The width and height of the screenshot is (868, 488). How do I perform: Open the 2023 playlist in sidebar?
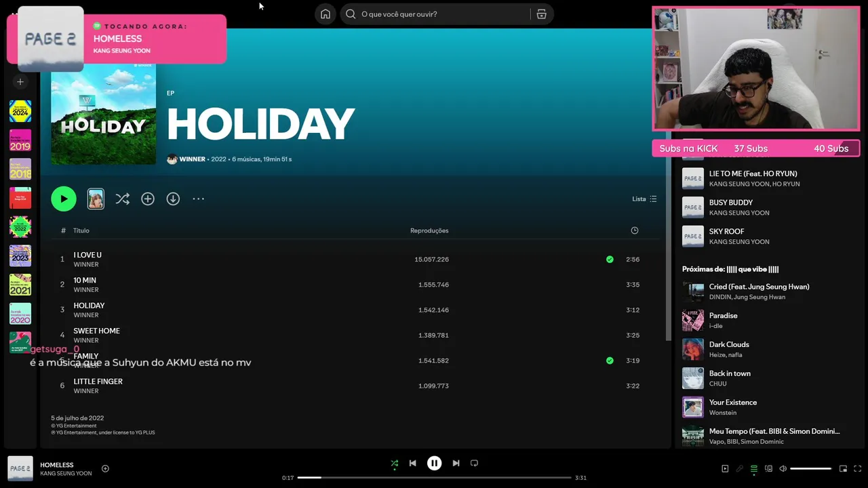point(20,256)
